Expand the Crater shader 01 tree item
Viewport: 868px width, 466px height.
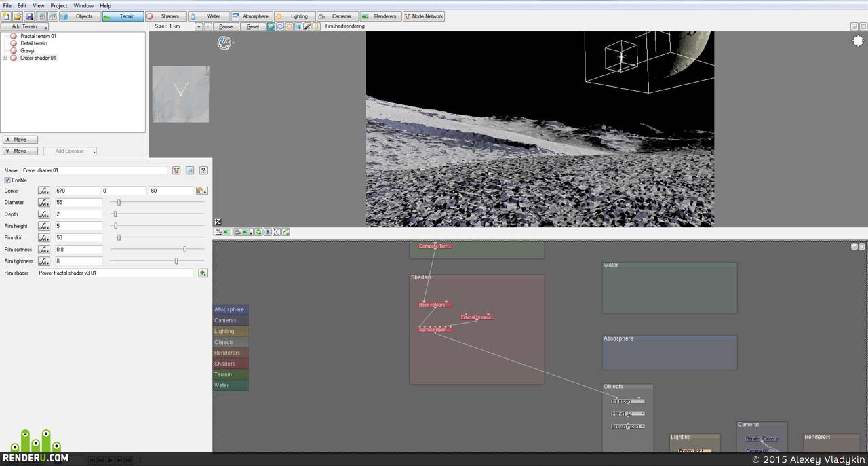5,58
